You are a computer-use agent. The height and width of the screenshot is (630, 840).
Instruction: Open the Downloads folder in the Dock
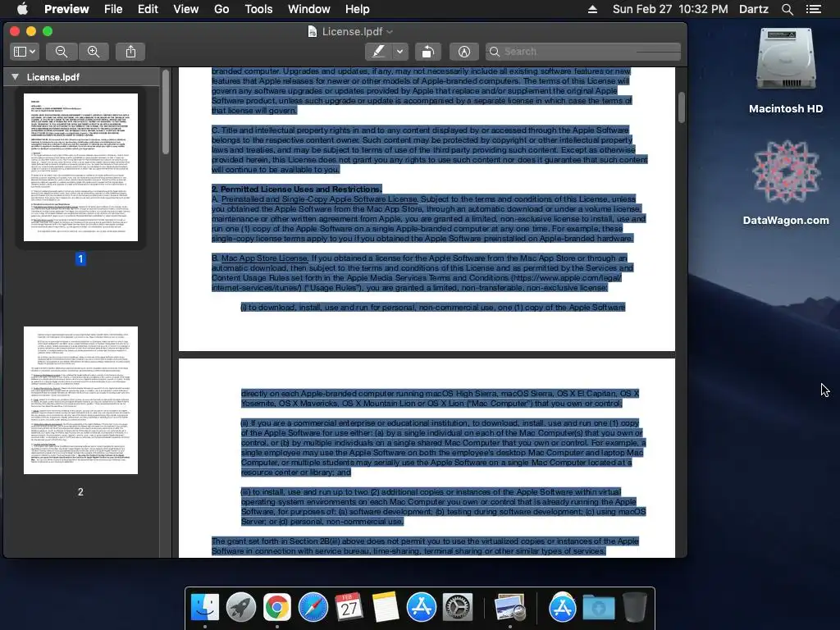598,608
